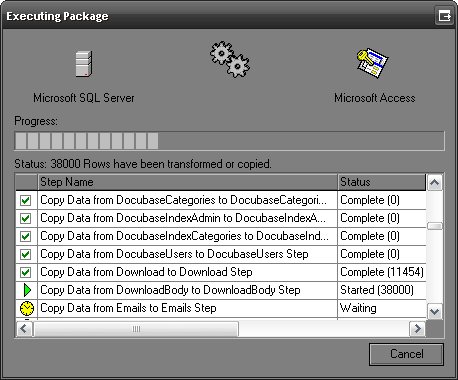The width and height of the screenshot is (458, 380).
Task: Click the title bar window button icon
Action: [x=444, y=15]
